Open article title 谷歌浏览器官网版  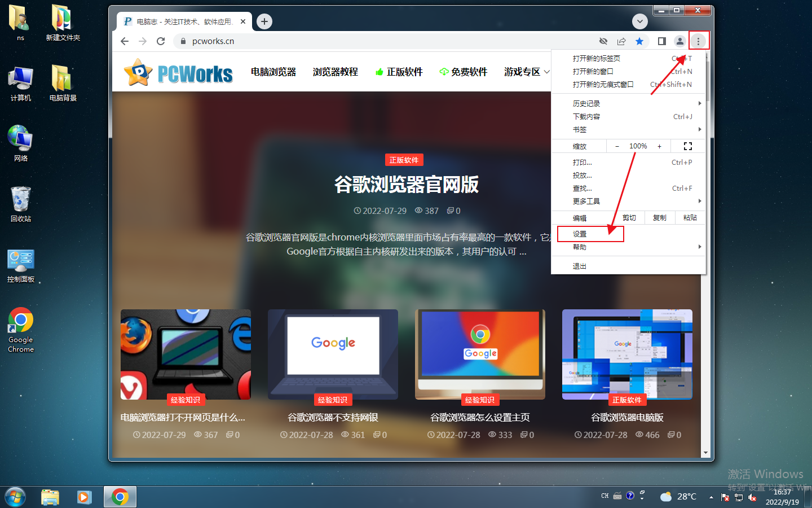click(407, 185)
